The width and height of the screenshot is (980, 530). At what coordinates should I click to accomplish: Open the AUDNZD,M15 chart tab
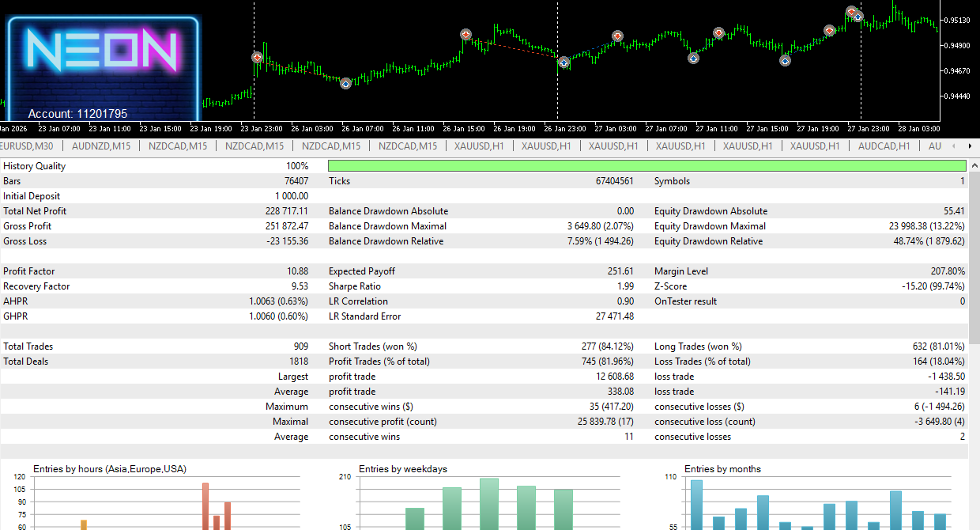pos(101,146)
